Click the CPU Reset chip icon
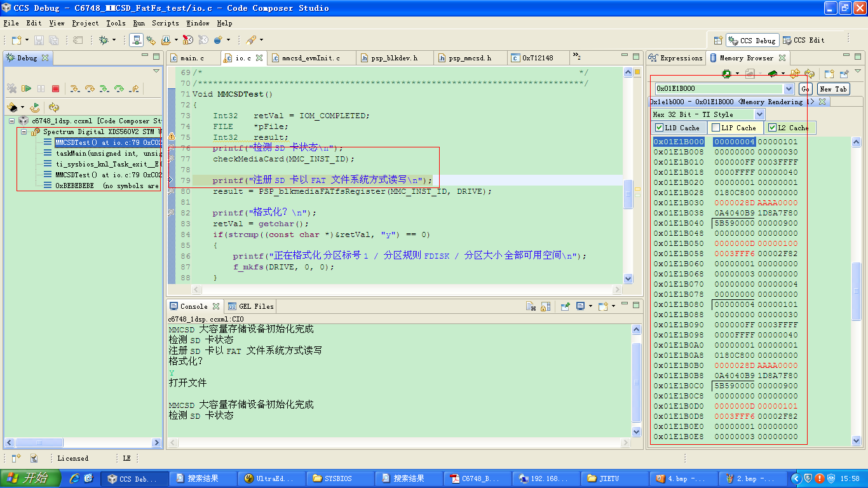Viewport: 868px width, 488px height. coord(12,107)
